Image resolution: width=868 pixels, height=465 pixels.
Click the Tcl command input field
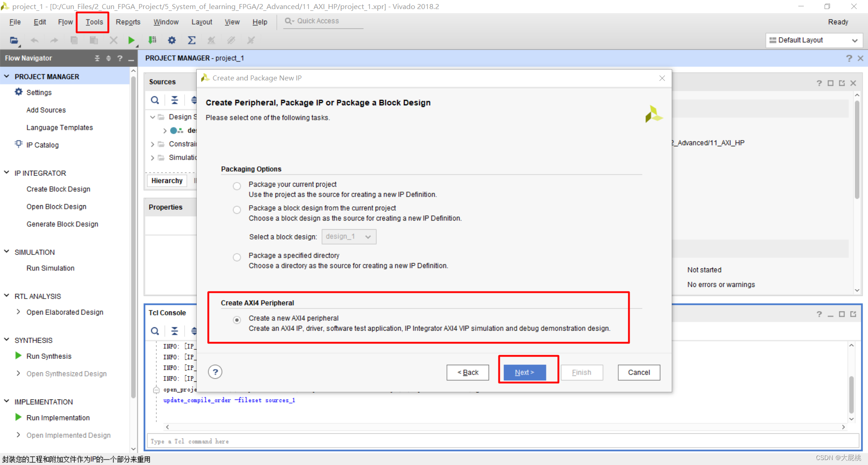(503, 441)
